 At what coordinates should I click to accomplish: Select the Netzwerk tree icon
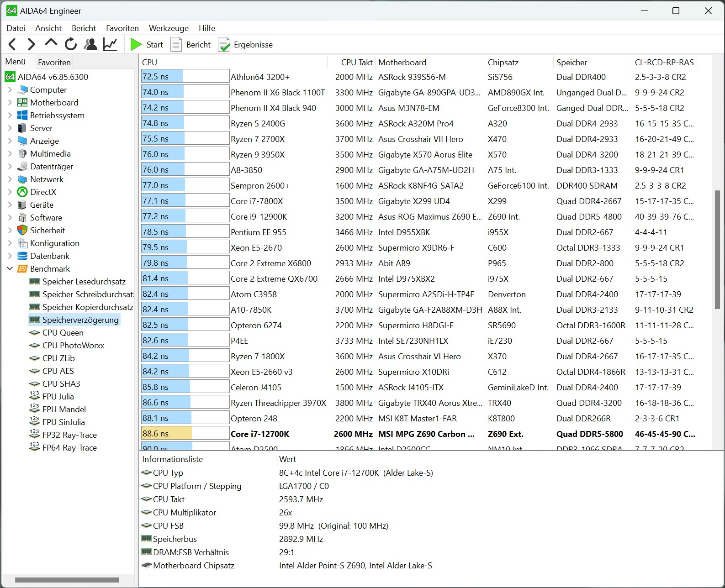pos(22,179)
